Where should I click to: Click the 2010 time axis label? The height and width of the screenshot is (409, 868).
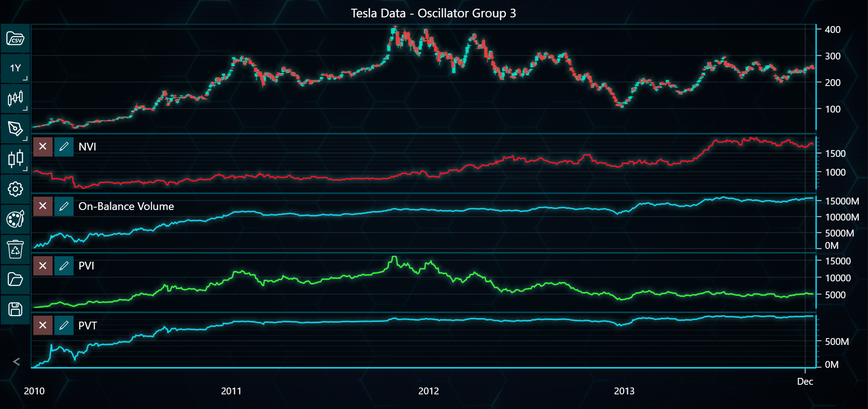tap(34, 391)
